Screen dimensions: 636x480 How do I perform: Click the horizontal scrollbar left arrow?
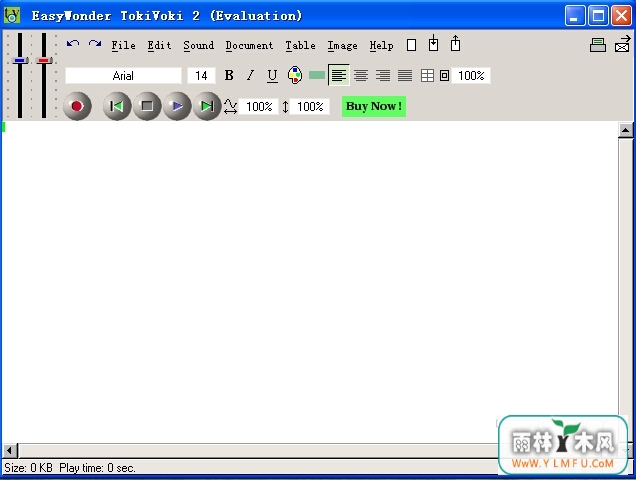pyautogui.click(x=10, y=450)
